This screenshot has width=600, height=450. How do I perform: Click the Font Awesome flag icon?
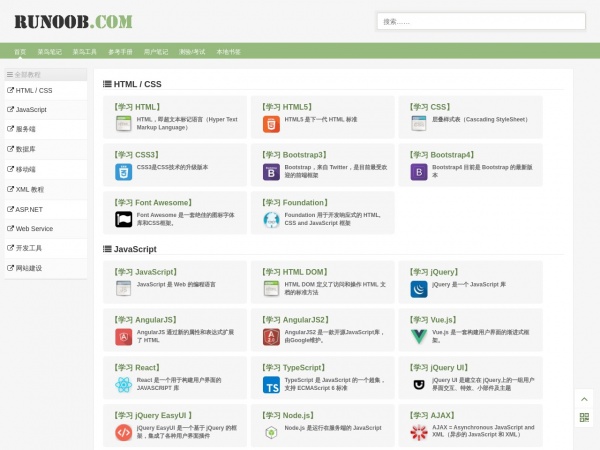coord(124,220)
